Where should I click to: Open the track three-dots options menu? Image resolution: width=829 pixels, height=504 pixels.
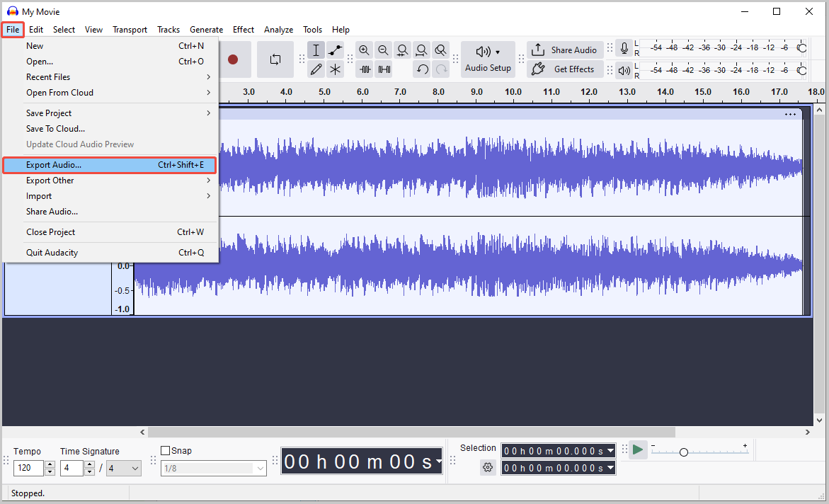(790, 114)
